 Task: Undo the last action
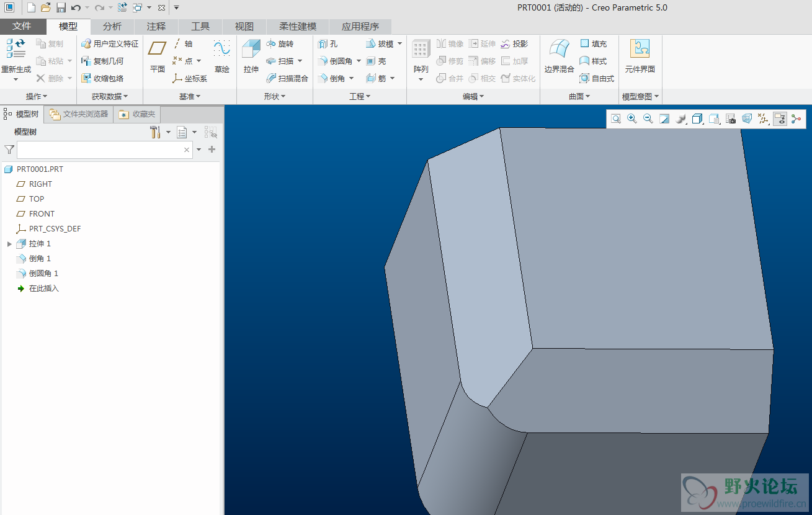[x=76, y=7]
